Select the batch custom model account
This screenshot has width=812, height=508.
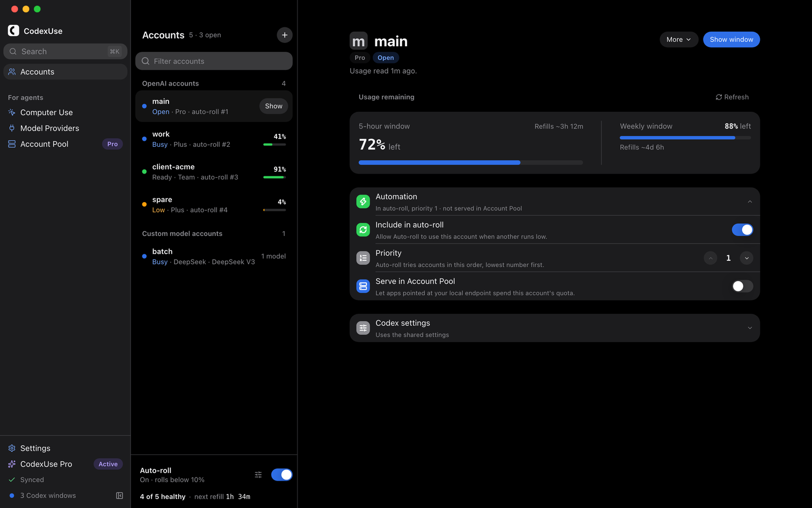point(214,256)
